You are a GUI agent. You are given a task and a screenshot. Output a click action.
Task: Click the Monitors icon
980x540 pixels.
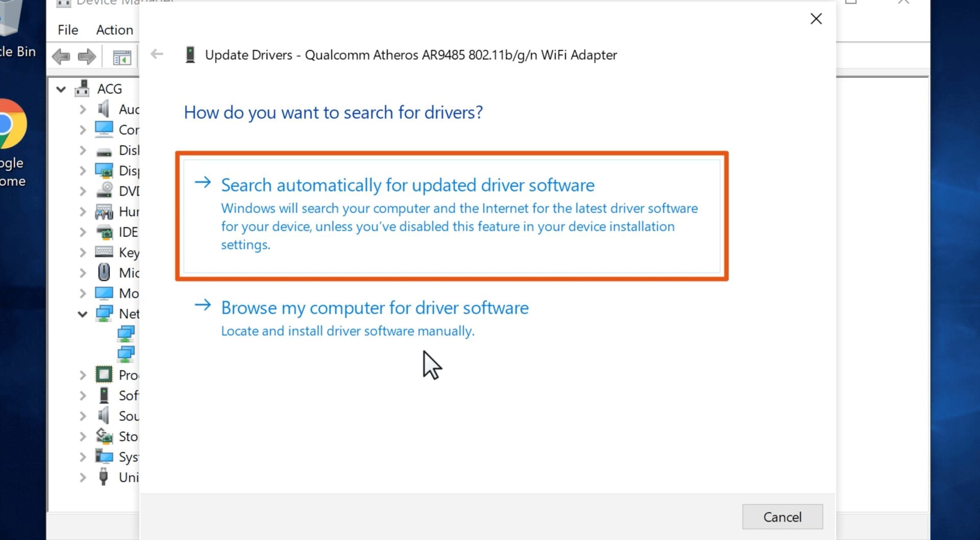coord(104,293)
